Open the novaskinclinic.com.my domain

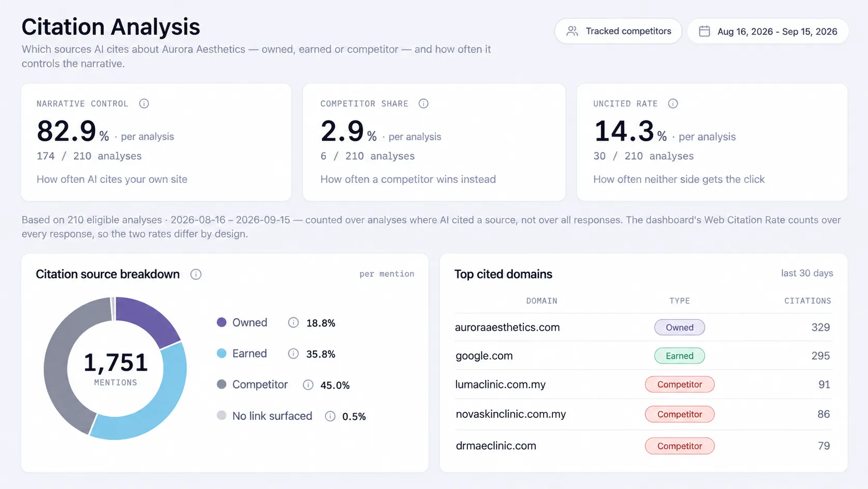click(511, 414)
